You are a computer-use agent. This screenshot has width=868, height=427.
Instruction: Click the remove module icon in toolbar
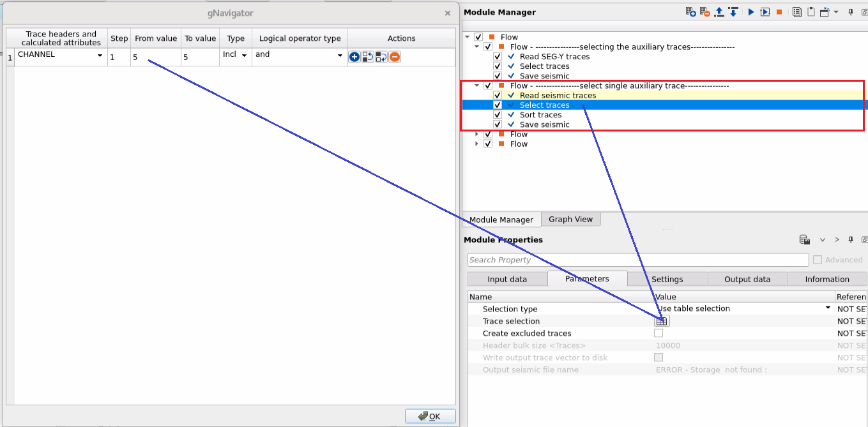[704, 12]
